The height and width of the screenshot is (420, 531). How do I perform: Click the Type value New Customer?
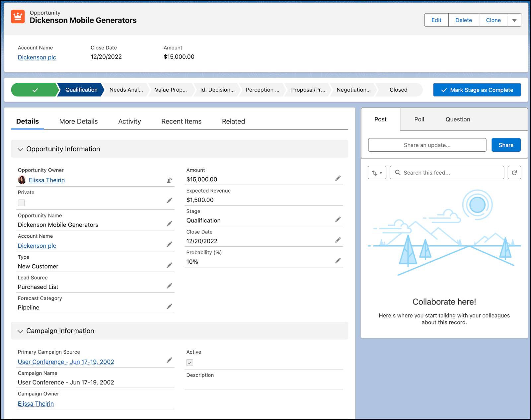[38, 266]
